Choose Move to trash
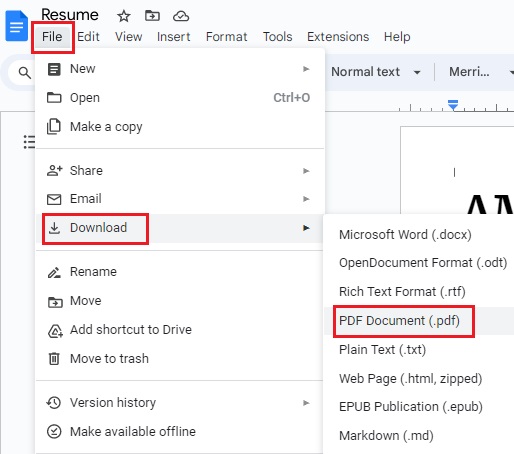This screenshot has width=514, height=454. click(180, 359)
